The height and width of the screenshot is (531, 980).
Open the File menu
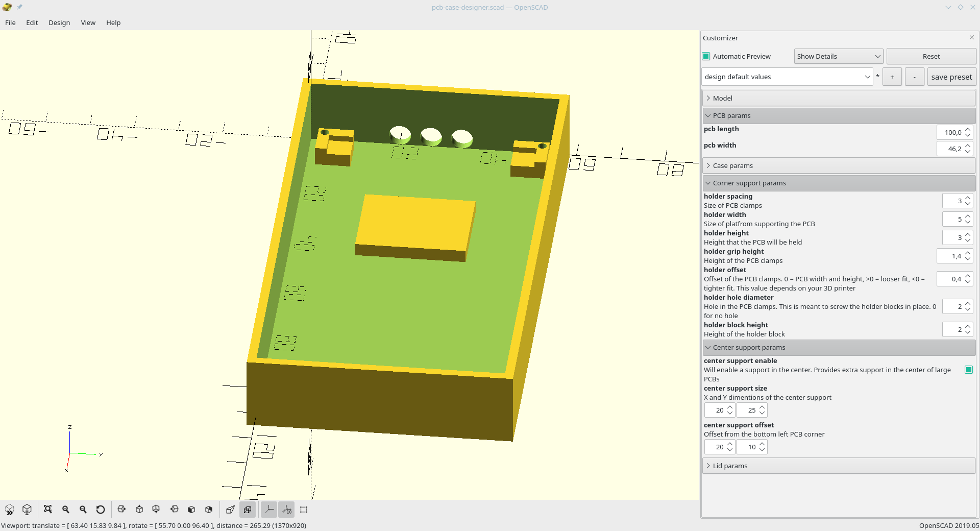(10, 22)
